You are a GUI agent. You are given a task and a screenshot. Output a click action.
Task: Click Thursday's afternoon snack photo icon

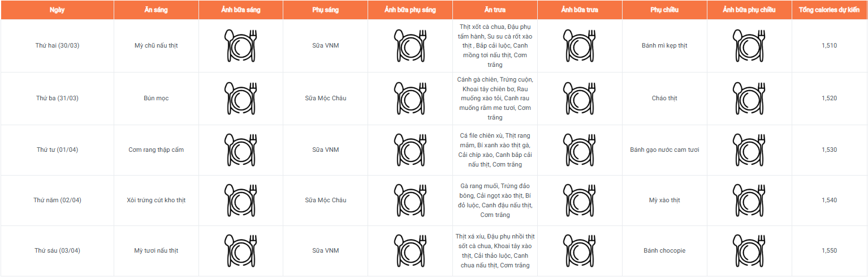(x=749, y=201)
